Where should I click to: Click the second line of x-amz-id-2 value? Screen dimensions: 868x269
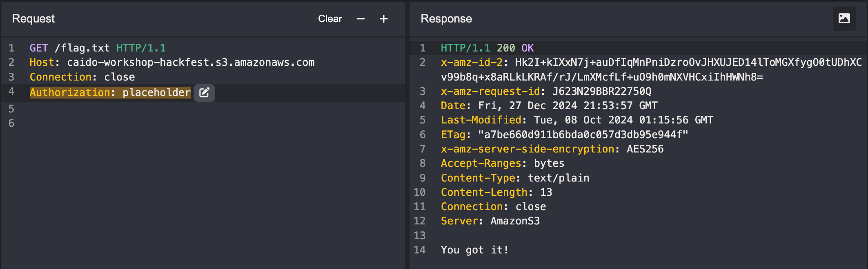point(602,77)
